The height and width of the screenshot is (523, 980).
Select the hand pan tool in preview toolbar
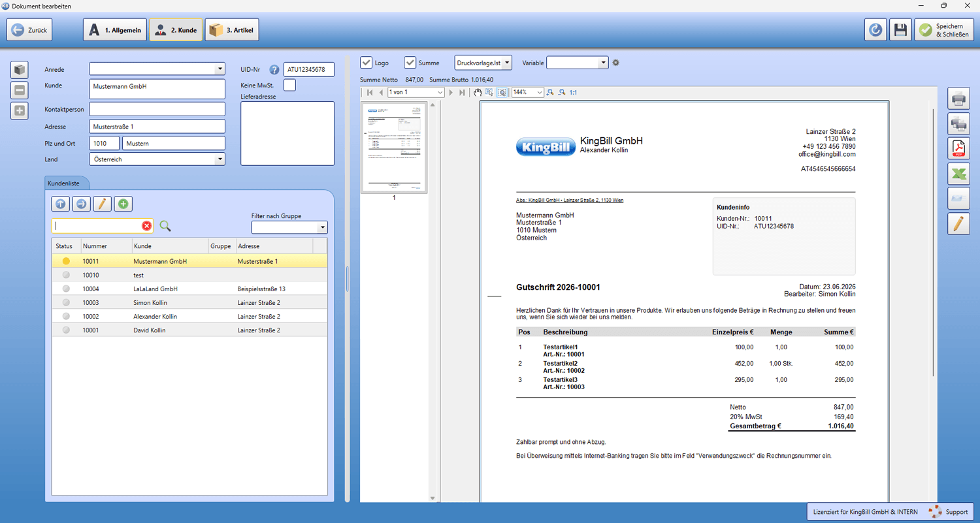pyautogui.click(x=478, y=93)
